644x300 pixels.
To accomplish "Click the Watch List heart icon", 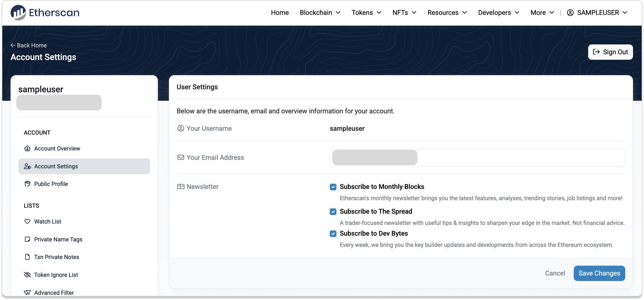I will [x=27, y=222].
